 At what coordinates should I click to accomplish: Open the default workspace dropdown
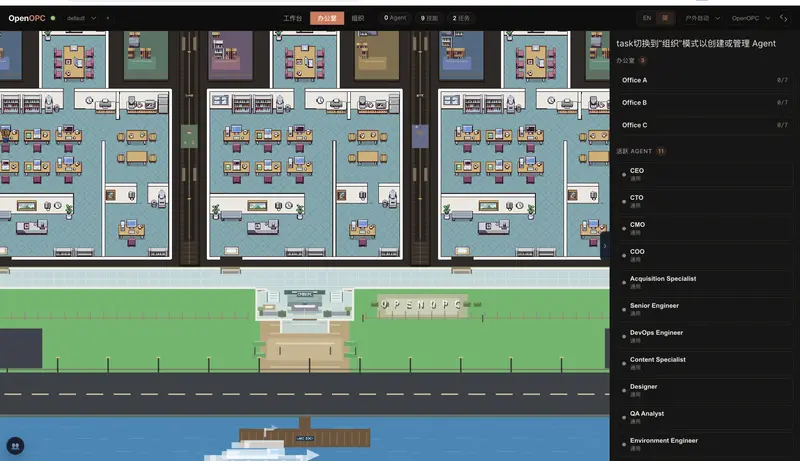coord(81,18)
